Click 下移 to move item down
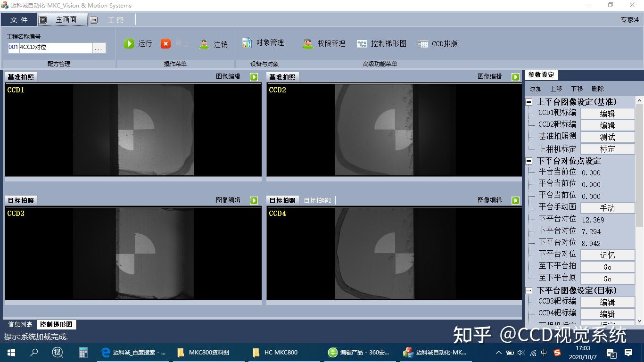This screenshot has width=644, height=362. tap(577, 89)
